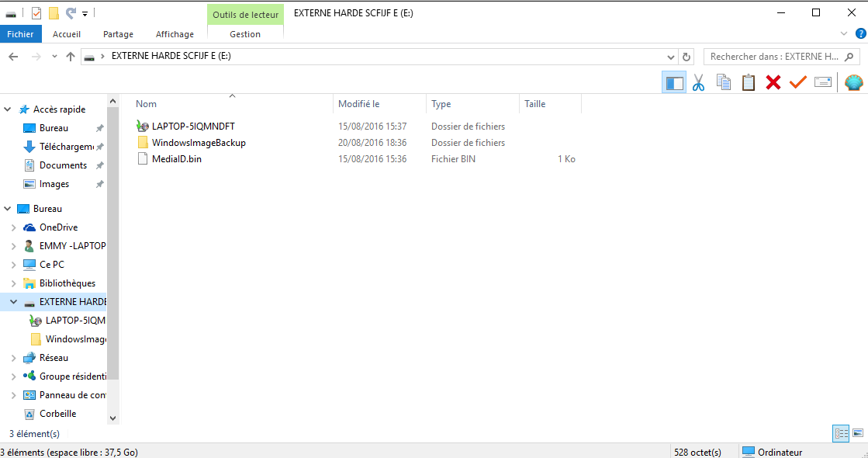Open the Fichier menu
The height and width of the screenshot is (458, 868).
(x=20, y=34)
